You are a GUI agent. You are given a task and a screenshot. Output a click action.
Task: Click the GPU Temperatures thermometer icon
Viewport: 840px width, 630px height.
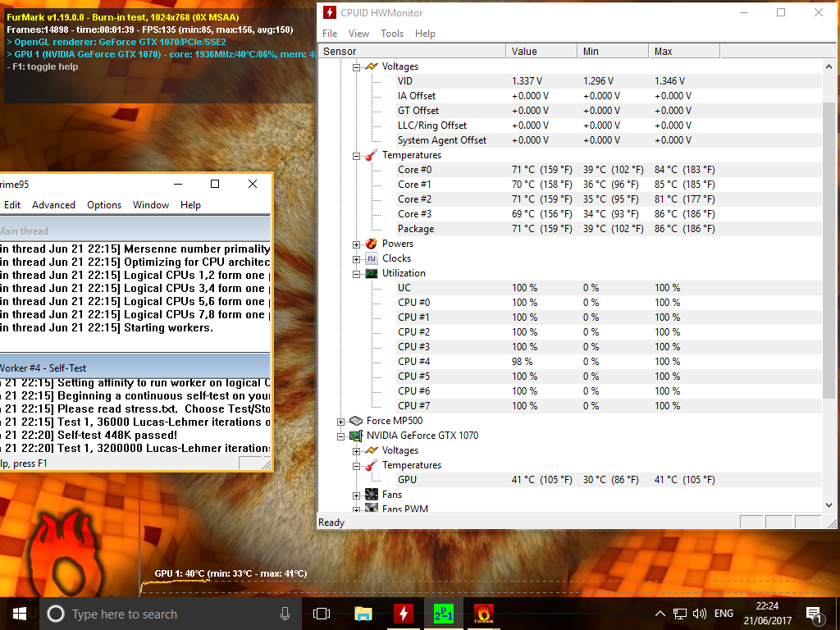pos(372,466)
